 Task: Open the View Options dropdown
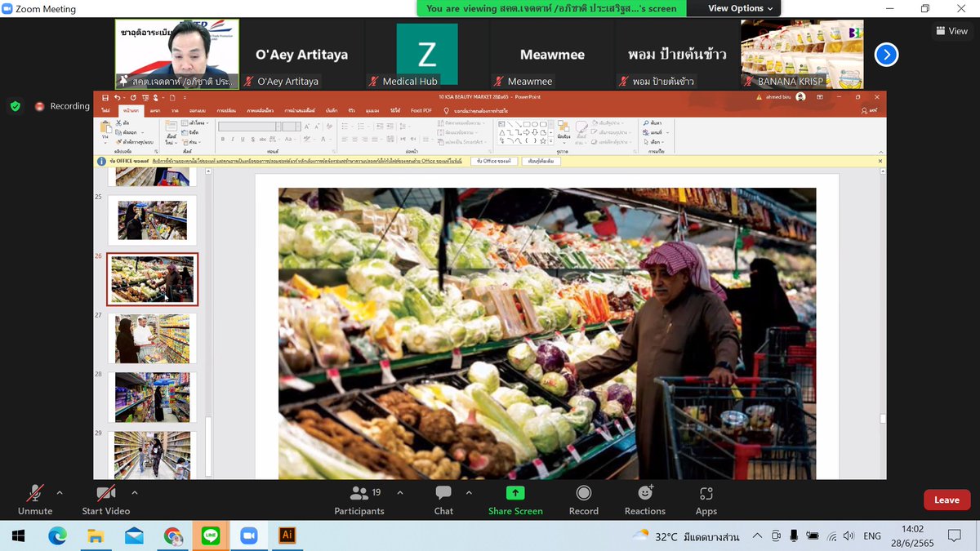741,8
